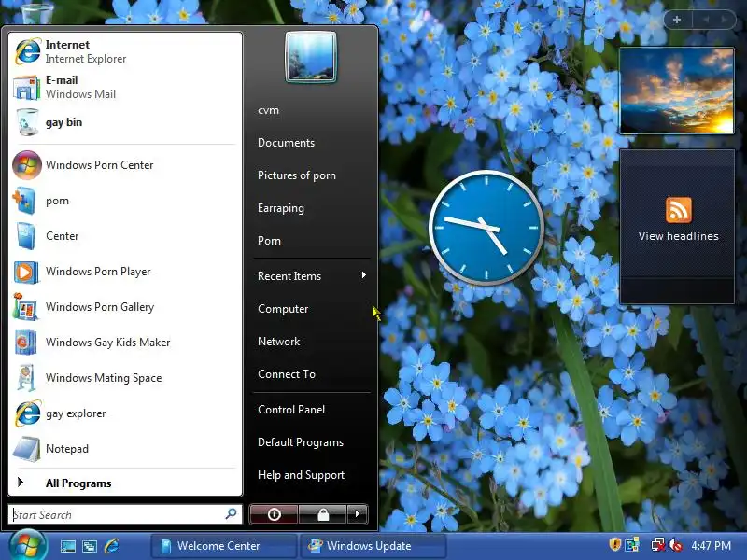Expand the Recent Items submenu arrow
Image resolution: width=747 pixels, height=560 pixels.
[363, 275]
